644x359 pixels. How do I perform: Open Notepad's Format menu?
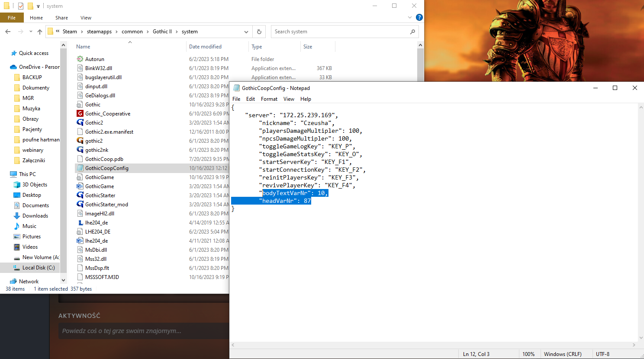269,99
